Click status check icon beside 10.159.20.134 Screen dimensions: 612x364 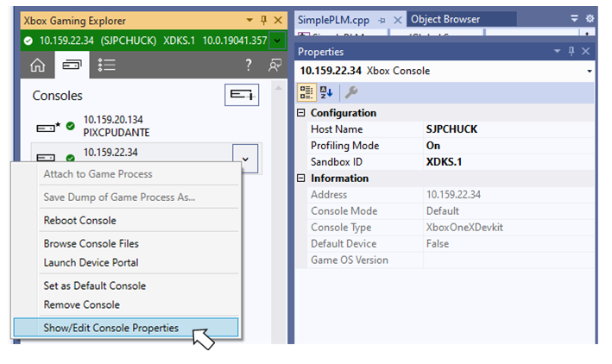(70, 126)
